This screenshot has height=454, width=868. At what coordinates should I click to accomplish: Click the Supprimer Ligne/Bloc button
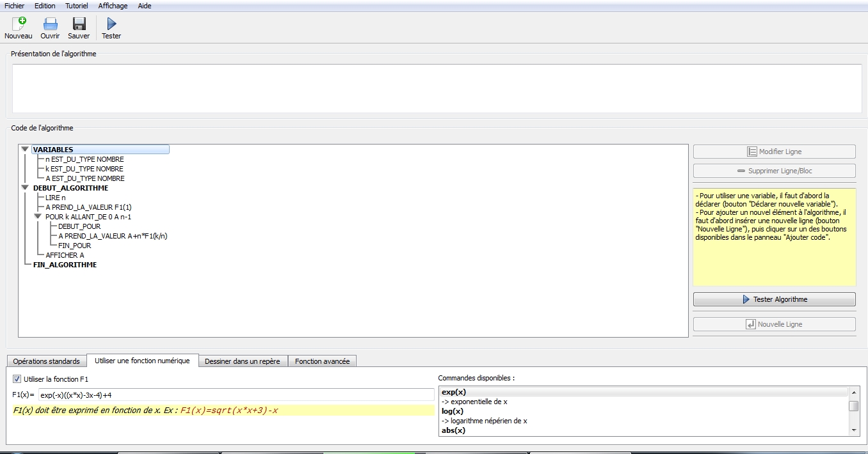774,171
